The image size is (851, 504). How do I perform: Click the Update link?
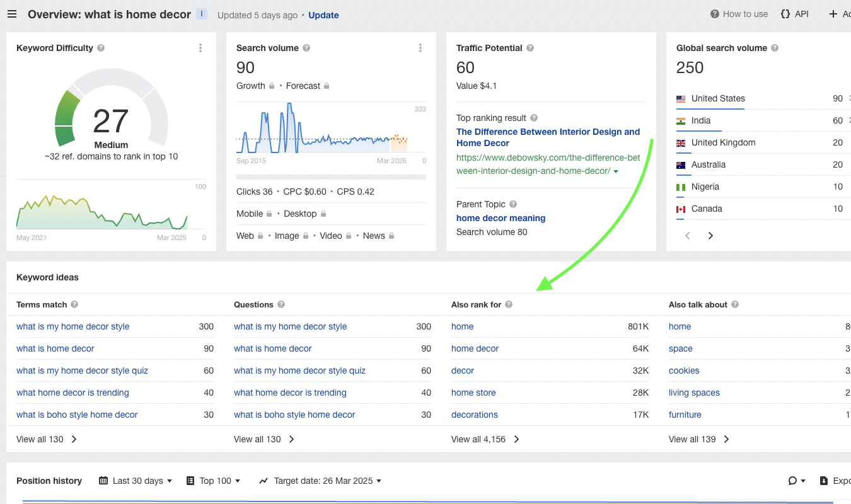[323, 15]
